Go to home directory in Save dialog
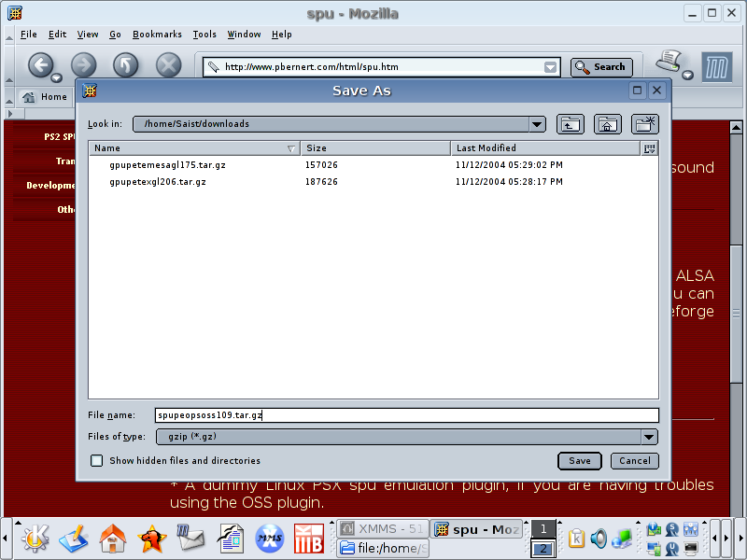 click(607, 124)
